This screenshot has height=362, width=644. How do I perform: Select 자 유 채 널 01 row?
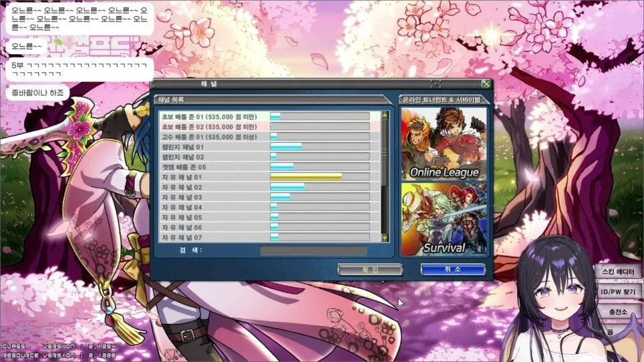(270, 177)
